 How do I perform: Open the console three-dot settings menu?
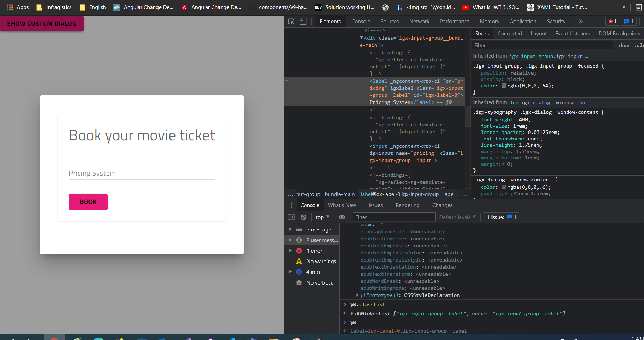point(291,205)
